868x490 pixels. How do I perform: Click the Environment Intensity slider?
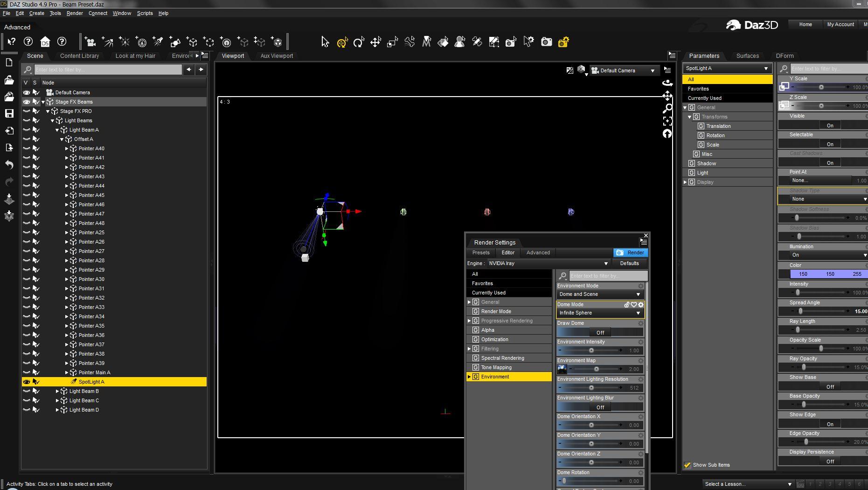591,350
